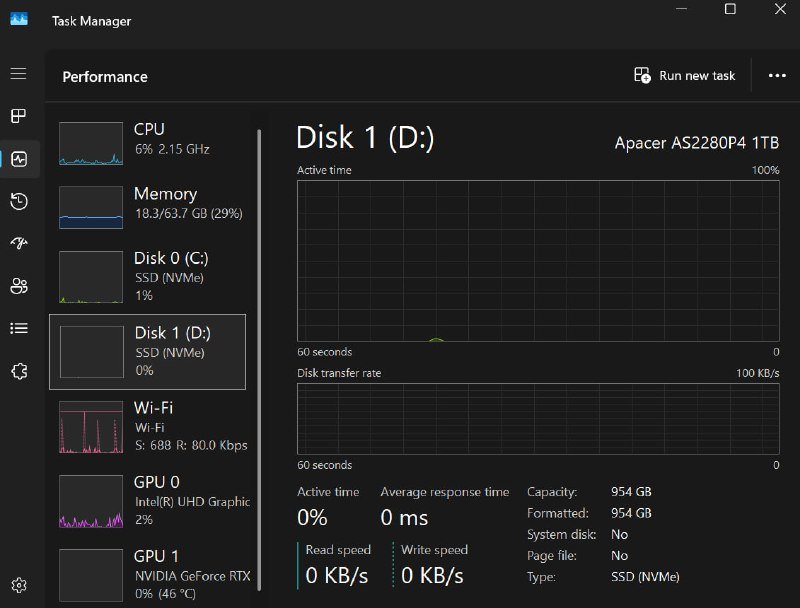The height and width of the screenshot is (608, 800).
Task: Open the Startup apps page icon
Action: [x=18, y=243]
